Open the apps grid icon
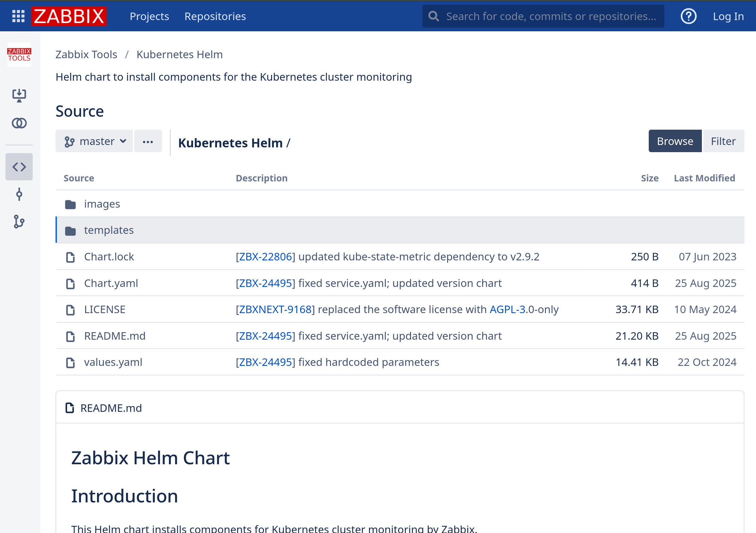Image resolution: width=756 pixels, height=533 pixels. [x=18, y=16]
